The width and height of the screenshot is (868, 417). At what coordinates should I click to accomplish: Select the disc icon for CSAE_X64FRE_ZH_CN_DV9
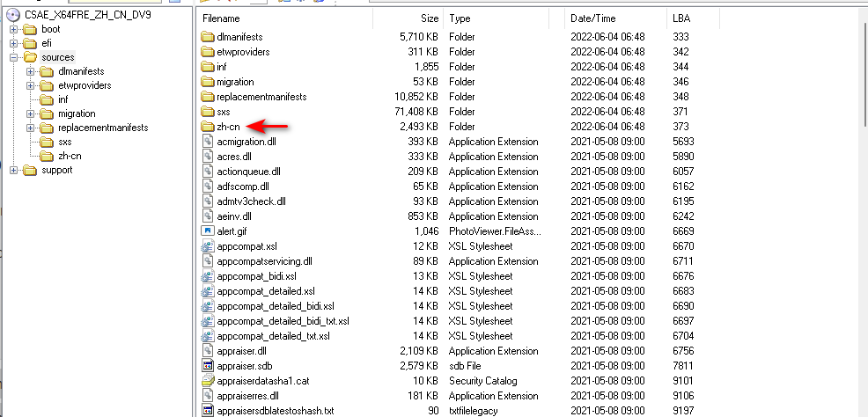(12, 15)
